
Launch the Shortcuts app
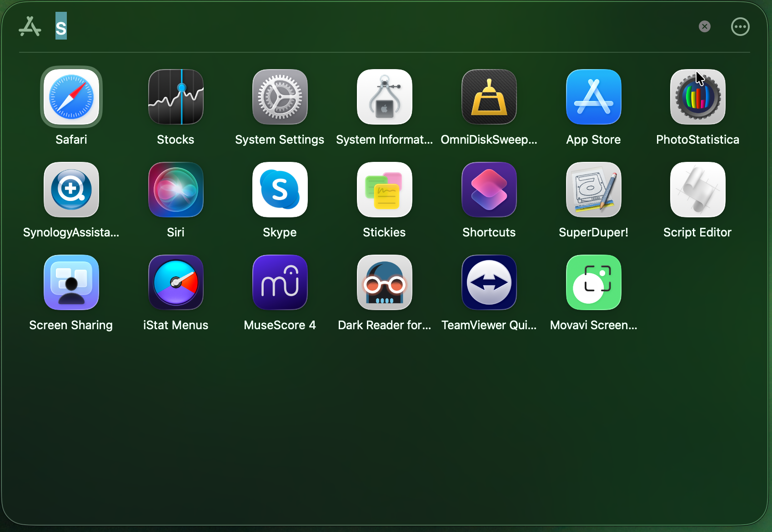(489, 190)
